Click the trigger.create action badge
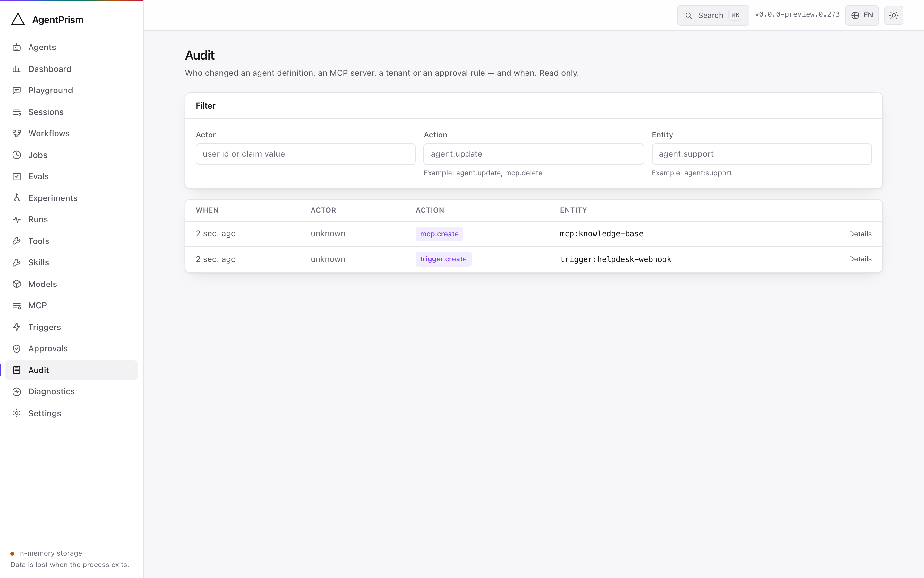The height and width of the screenshot is (578, 924). coord(443,259)
